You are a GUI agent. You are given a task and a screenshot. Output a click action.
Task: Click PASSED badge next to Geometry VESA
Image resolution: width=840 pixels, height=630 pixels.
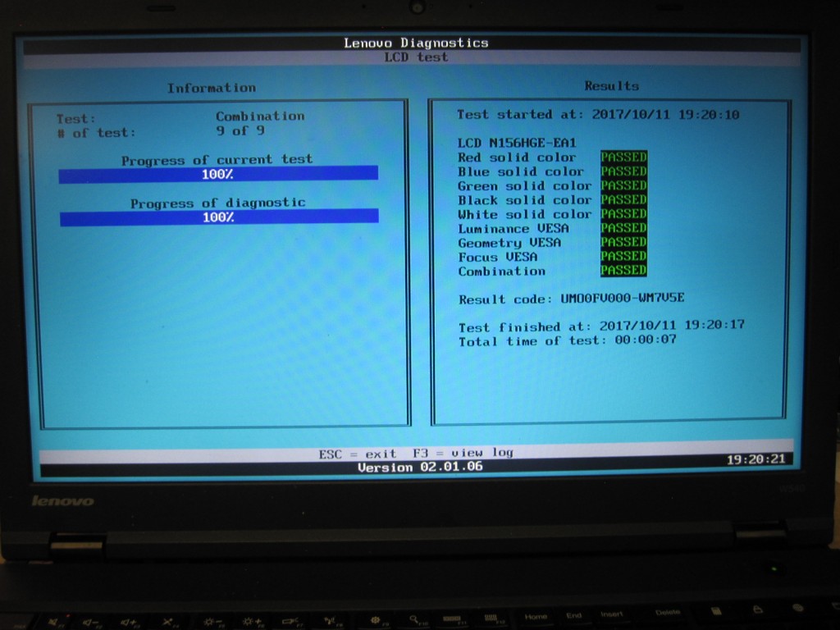point(623,242)
